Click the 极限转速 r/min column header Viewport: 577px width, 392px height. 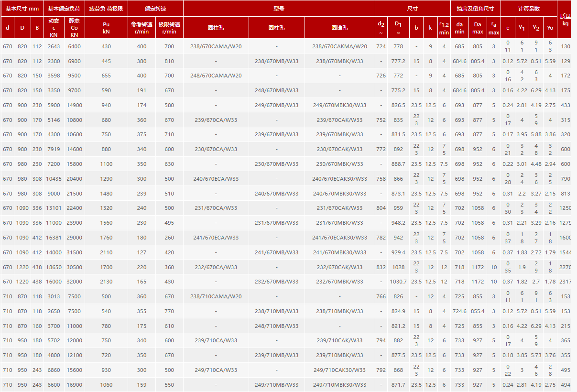(x=169, y=28)
